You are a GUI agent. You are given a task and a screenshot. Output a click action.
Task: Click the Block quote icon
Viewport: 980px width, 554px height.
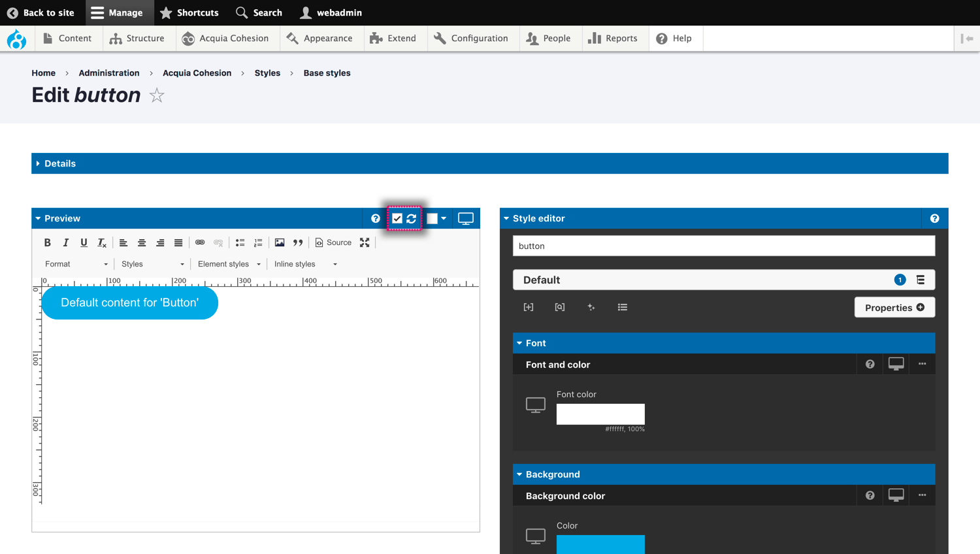coord(298,242)
